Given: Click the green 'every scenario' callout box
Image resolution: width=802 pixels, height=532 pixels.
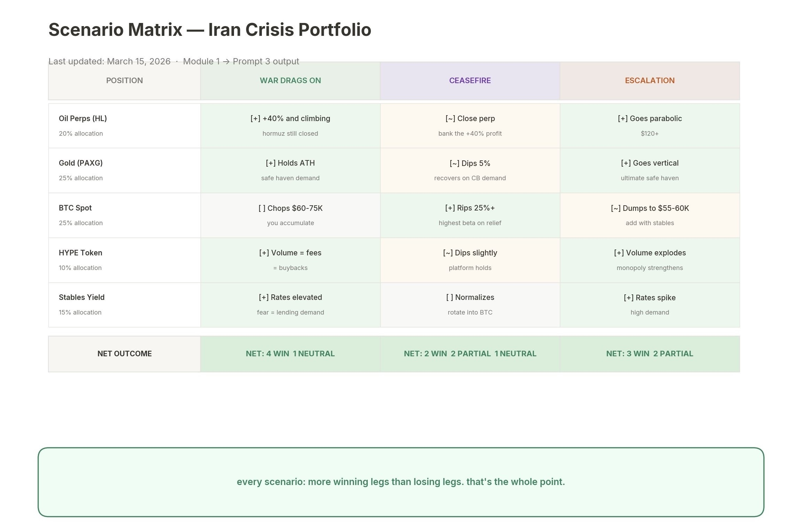Looking at the screenshot, I should coord(400,482).
